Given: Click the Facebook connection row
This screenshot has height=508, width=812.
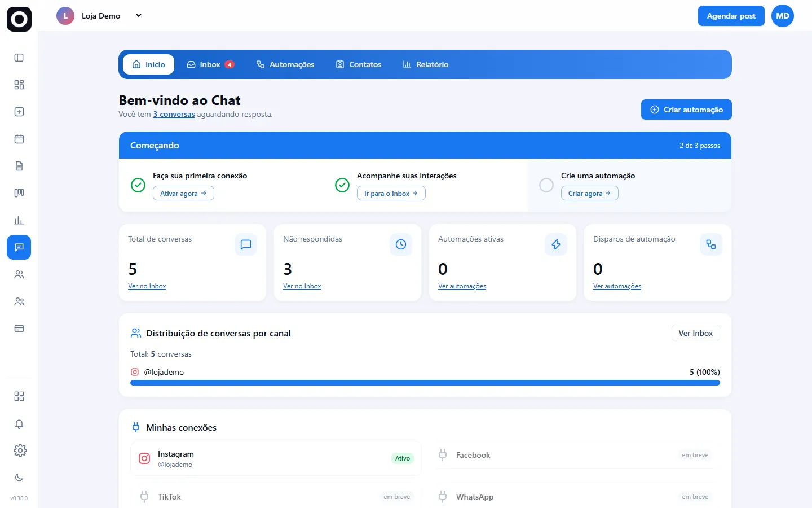Looking at the screenshot, I should tap(575, 455).
